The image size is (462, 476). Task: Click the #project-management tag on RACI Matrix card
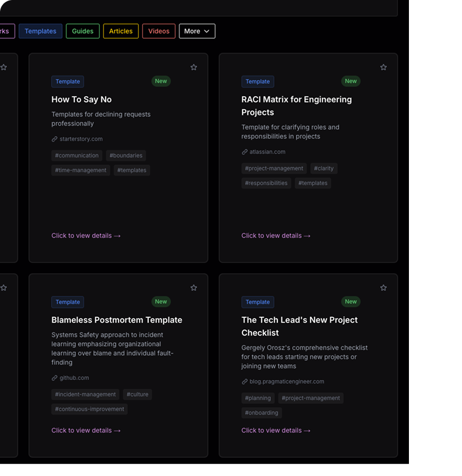pyautogui.click(x=274, y=169)
